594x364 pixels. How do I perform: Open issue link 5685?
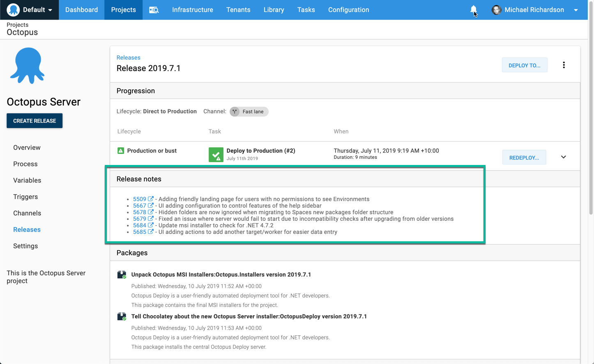pyautogui.click(x=140, y=232)
